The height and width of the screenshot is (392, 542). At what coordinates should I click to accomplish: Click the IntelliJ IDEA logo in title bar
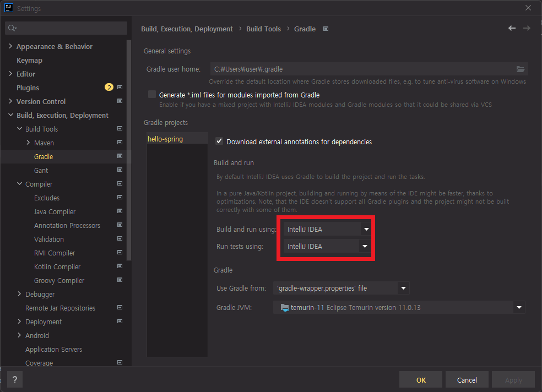(x=9, y=8)
